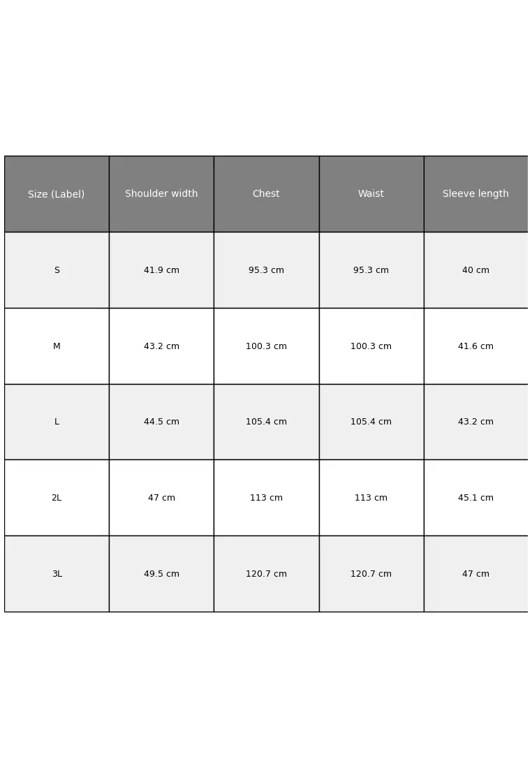Select the L size label cell
Viewport: 532px width, 768px height.
click(x=57, y=422)
